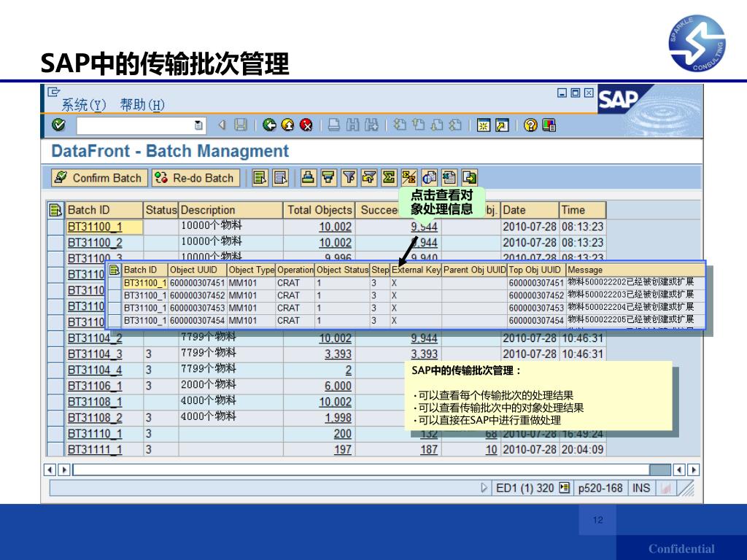Select the row selector for BT31111_1

pos(55,449)
